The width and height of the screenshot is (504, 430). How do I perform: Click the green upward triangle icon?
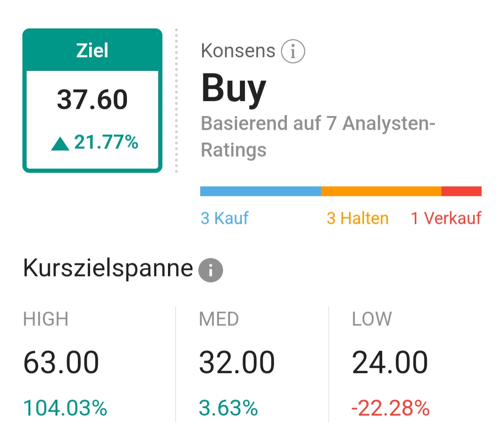tap(60, 144)
